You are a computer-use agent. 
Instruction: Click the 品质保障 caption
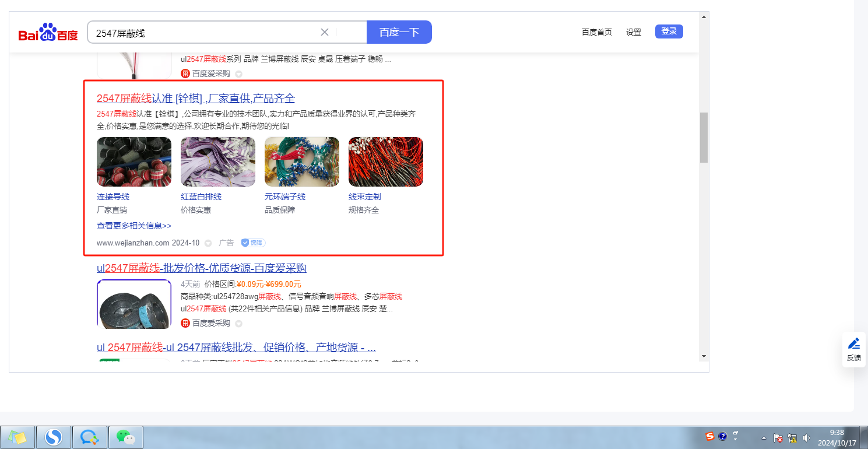[x=280, y=210]
